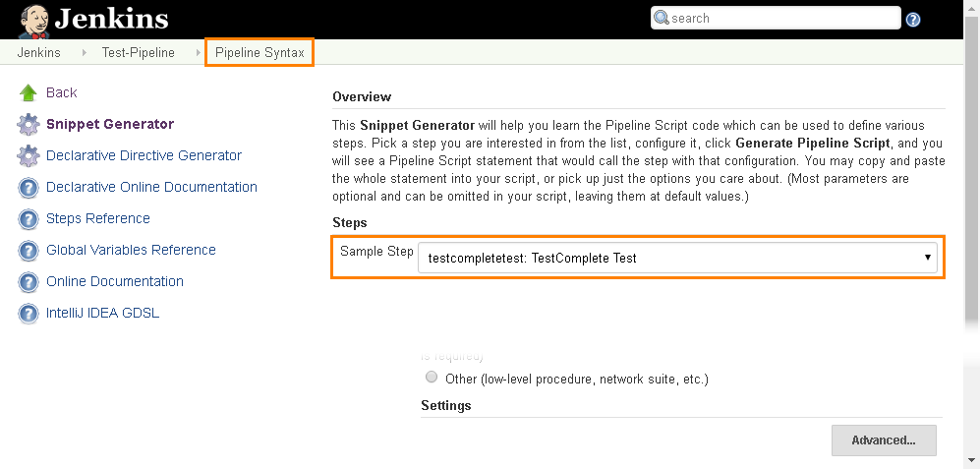
Task: Navigate to Test-Pipeline breadcrumb
Action: (138, 53)
